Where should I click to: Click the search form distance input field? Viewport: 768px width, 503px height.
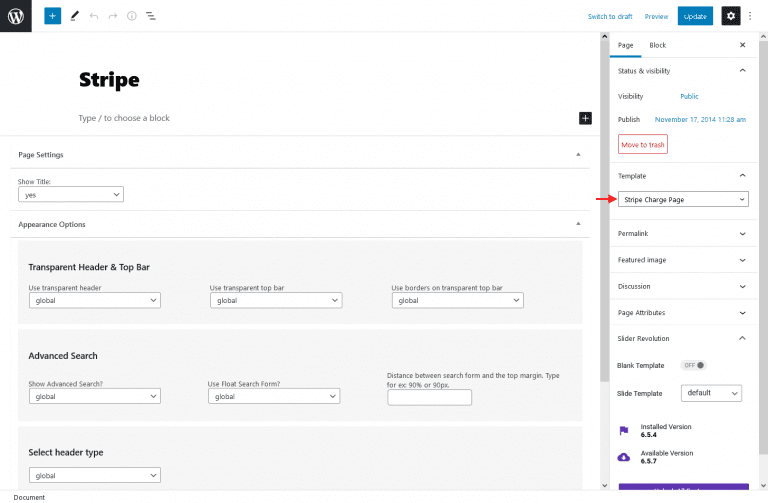point(430,397)
